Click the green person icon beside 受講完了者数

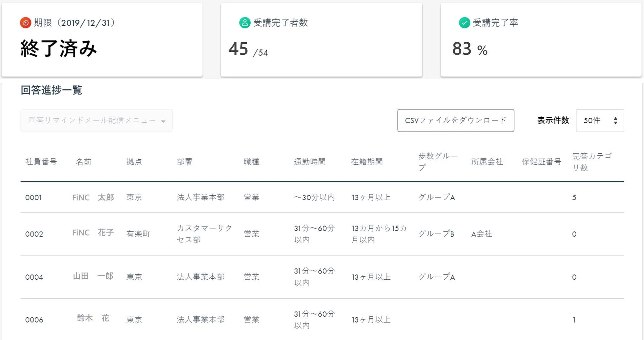pyautogui.click(x=244, y=23)
